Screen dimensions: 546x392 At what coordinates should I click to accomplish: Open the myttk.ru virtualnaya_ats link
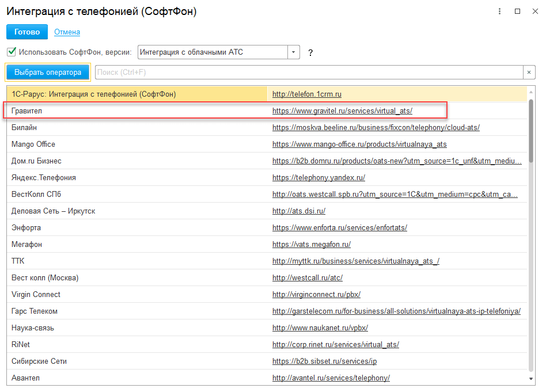tap(356, 261)
